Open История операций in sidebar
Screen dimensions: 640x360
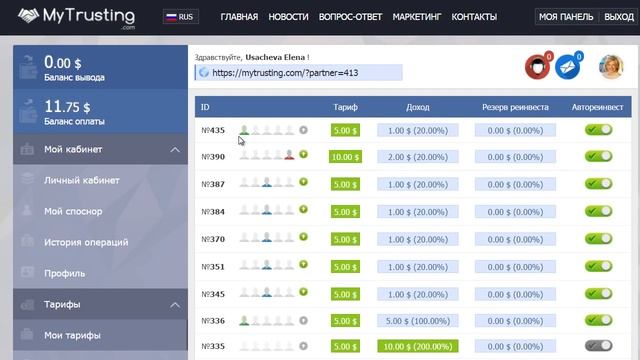100,242
